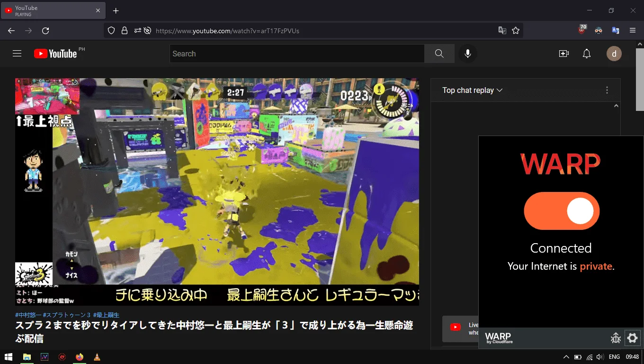The width and height of the screenshot is (644, 364).
Task: Open the #中村悠一 hashtag link
Action: (28, 315)
